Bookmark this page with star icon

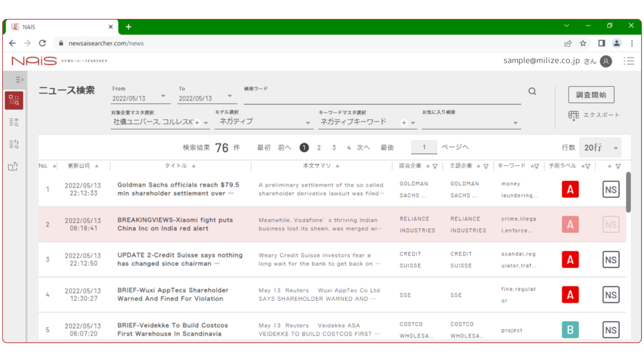click(x=583, y=43)
